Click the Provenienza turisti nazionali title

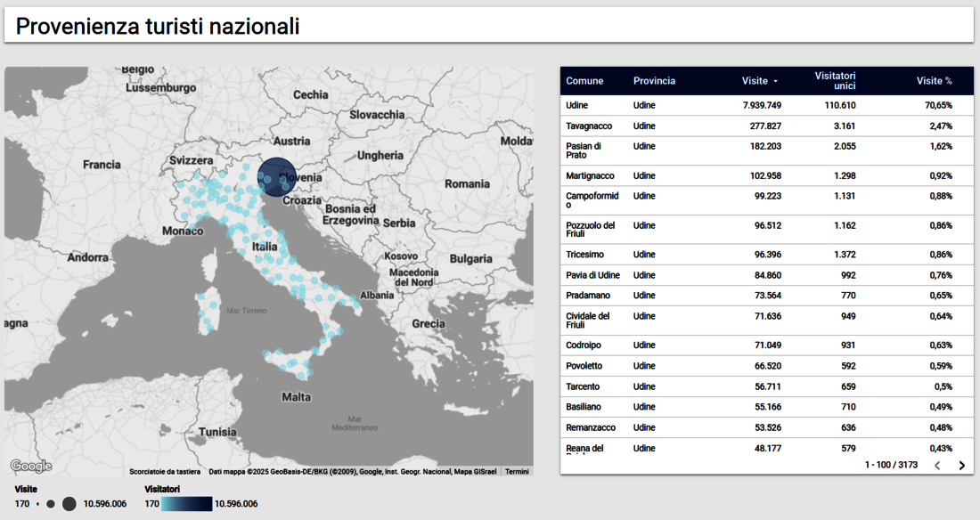158,27
